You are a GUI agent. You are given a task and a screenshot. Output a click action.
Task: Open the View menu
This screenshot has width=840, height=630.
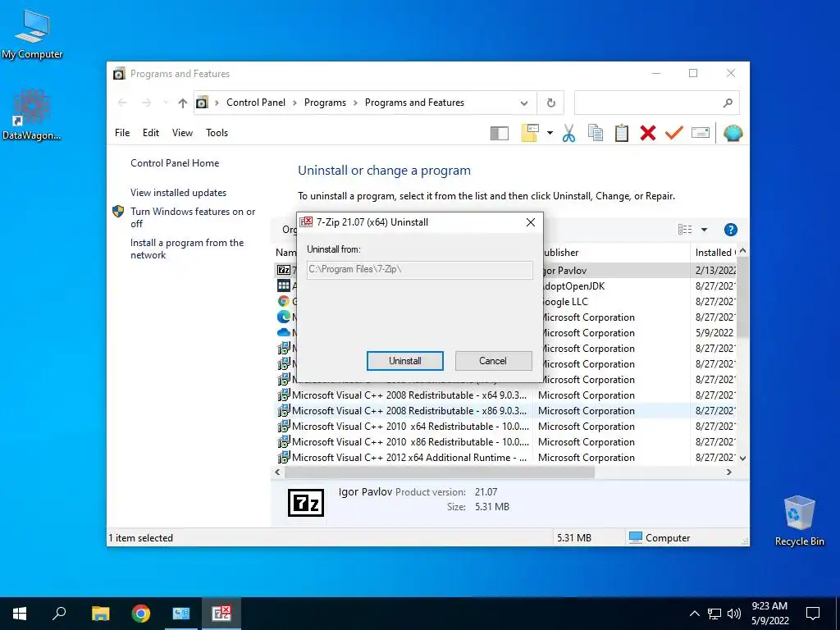click(182, 133)
